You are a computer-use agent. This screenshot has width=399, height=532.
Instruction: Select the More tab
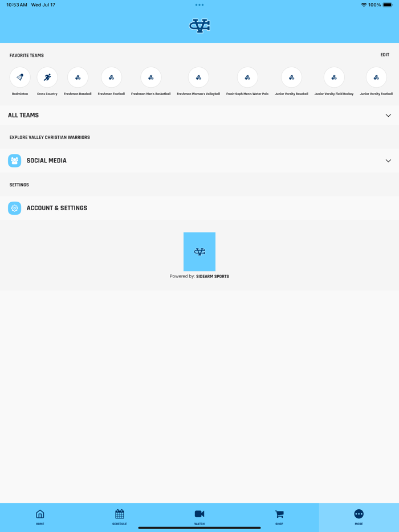(359, 517)
